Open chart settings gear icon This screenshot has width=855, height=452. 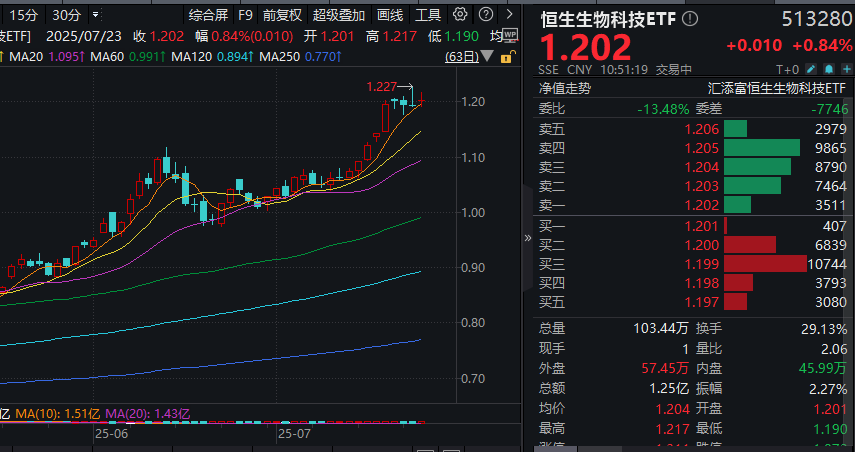tap(459, 15)
